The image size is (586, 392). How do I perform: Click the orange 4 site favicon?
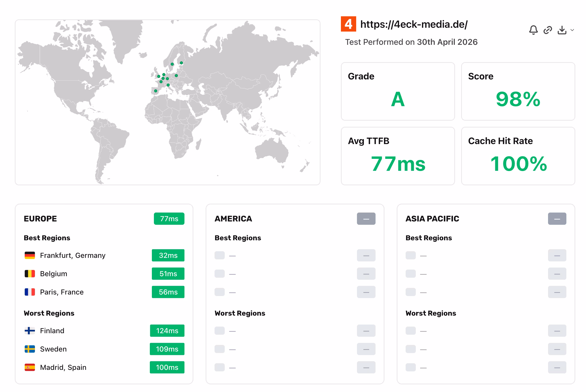tap(348, 24)
